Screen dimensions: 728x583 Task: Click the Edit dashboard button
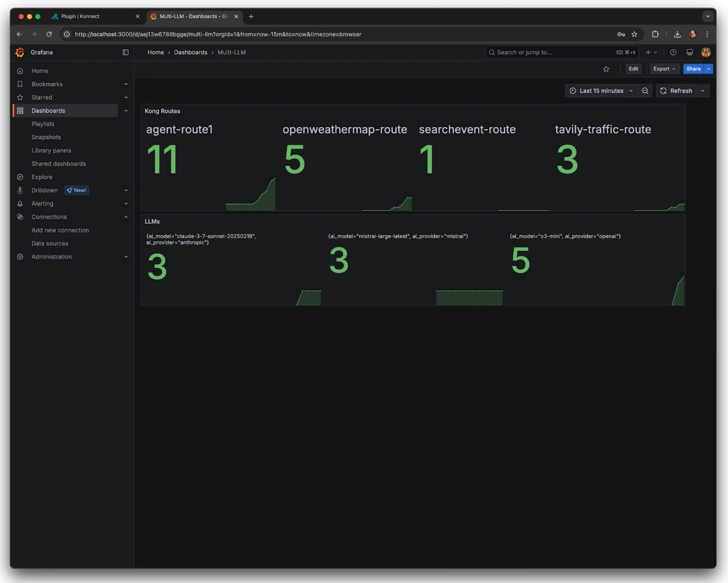click(633, 69)
